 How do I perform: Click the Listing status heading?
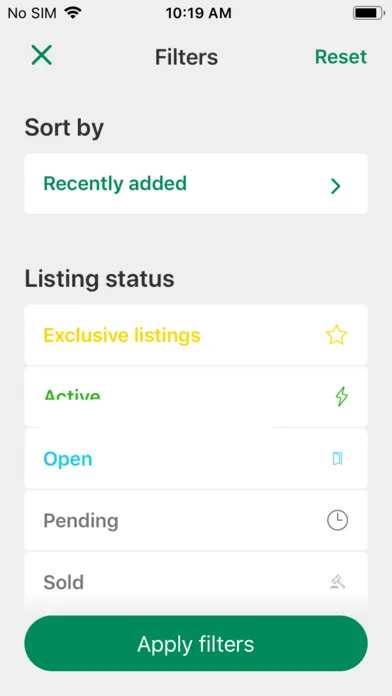tap(99, 279)
